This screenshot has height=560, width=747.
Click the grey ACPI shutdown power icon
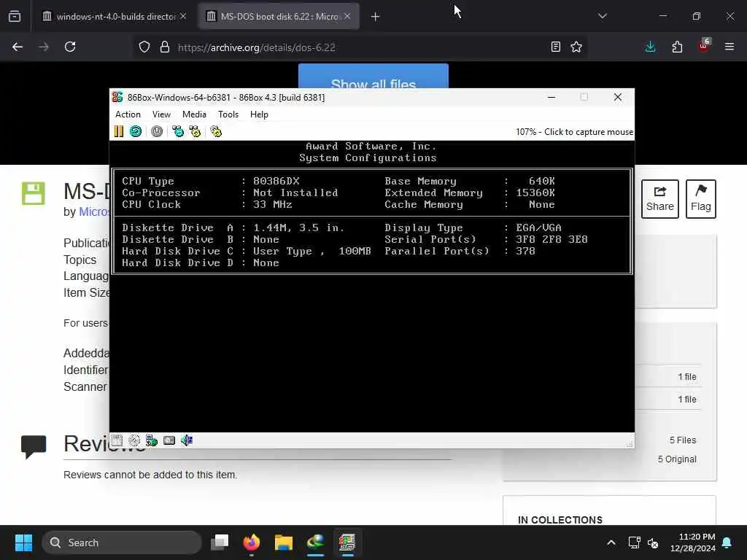[157, 131]
